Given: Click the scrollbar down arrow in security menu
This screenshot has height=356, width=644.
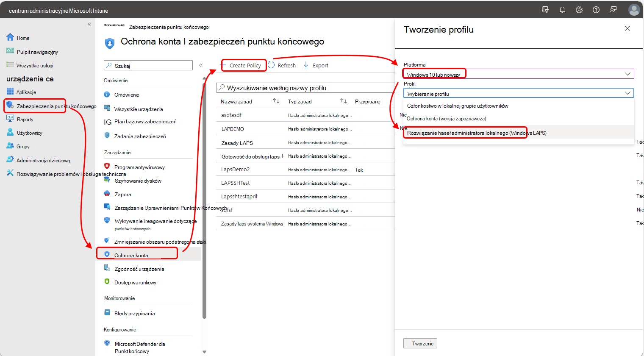Looking at the screenshot, I should pos(204,352).
